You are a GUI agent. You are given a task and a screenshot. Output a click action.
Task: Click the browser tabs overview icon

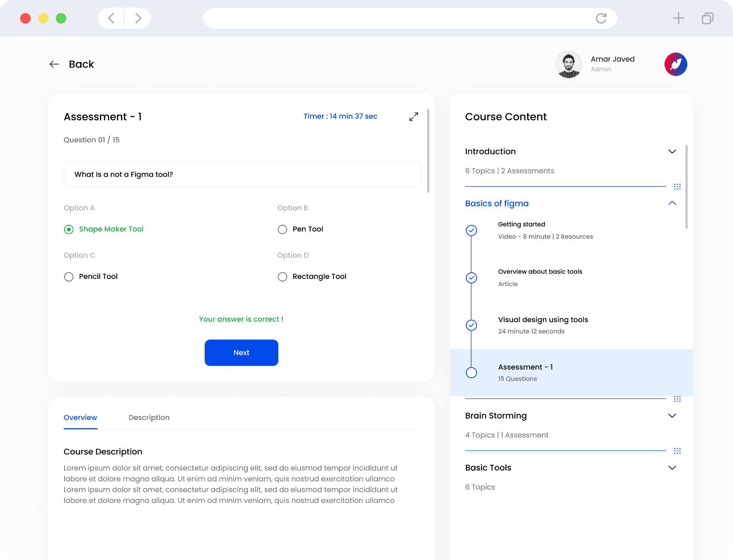pyautogui.click(x=707, y=18)
